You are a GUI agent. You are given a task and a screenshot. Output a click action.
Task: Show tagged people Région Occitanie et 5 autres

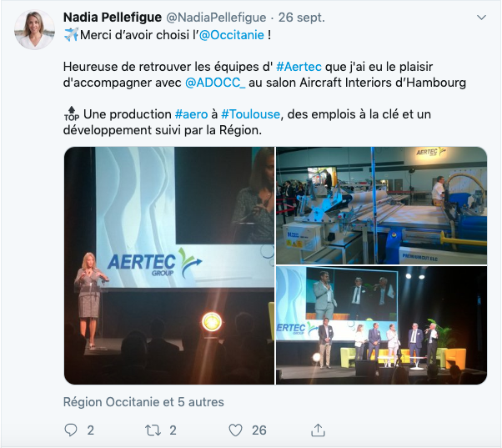pyautogui.click(x=143, y=402)
